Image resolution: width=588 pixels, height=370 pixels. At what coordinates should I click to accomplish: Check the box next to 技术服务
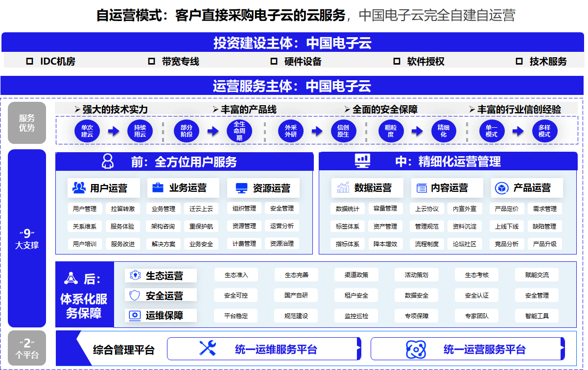coord(519,61)
